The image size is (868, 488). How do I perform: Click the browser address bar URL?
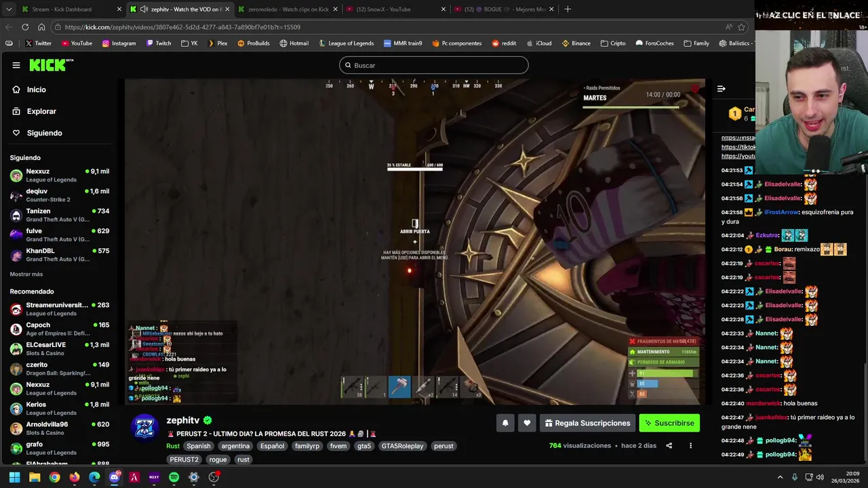click(183, 27)
